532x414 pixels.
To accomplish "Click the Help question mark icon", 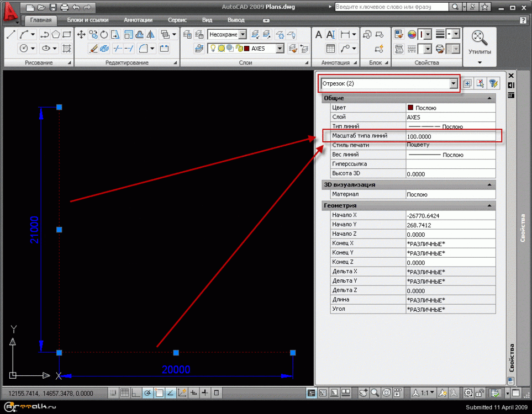I will [x=523, y=20].
